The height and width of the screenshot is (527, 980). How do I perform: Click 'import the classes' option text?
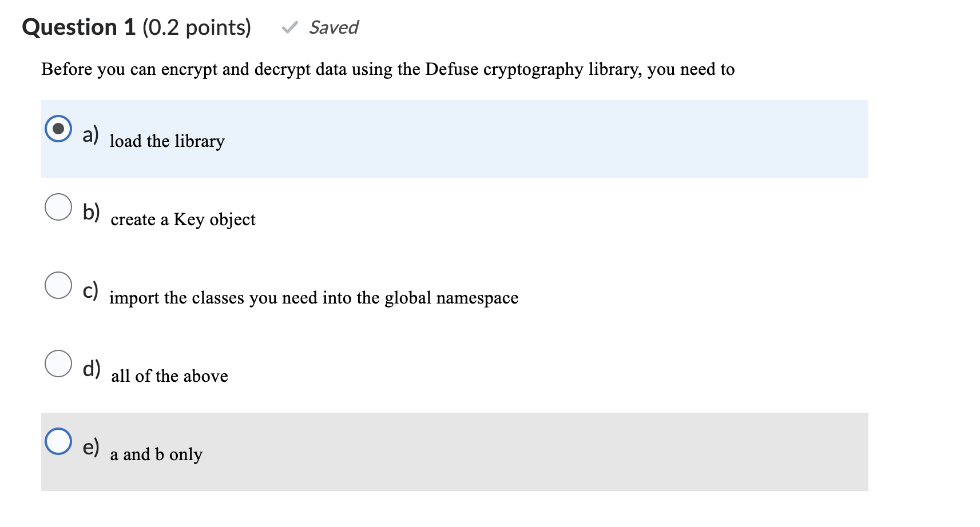coord(314,298)
